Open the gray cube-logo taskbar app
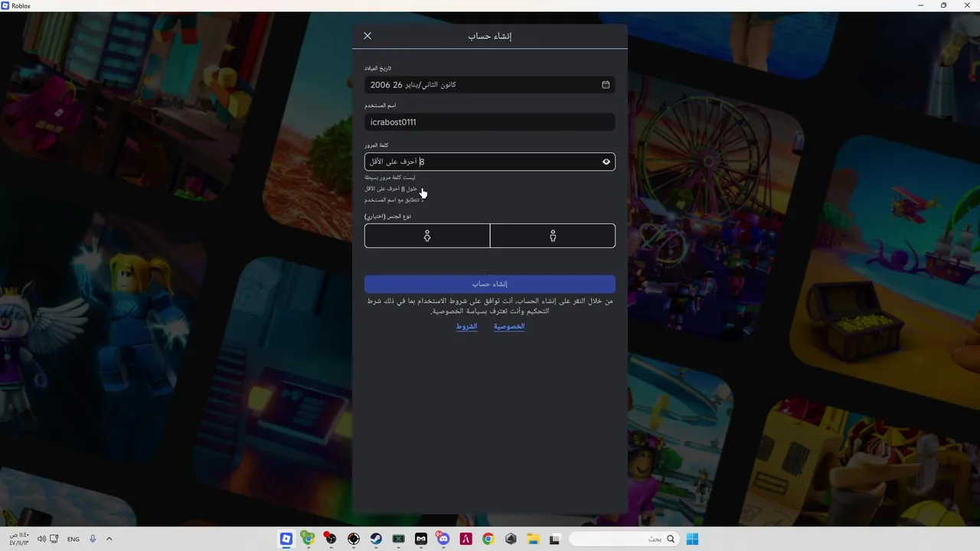The height and width of the screenshot is (551, 980). pyautogui.click(x=511, y=539)
